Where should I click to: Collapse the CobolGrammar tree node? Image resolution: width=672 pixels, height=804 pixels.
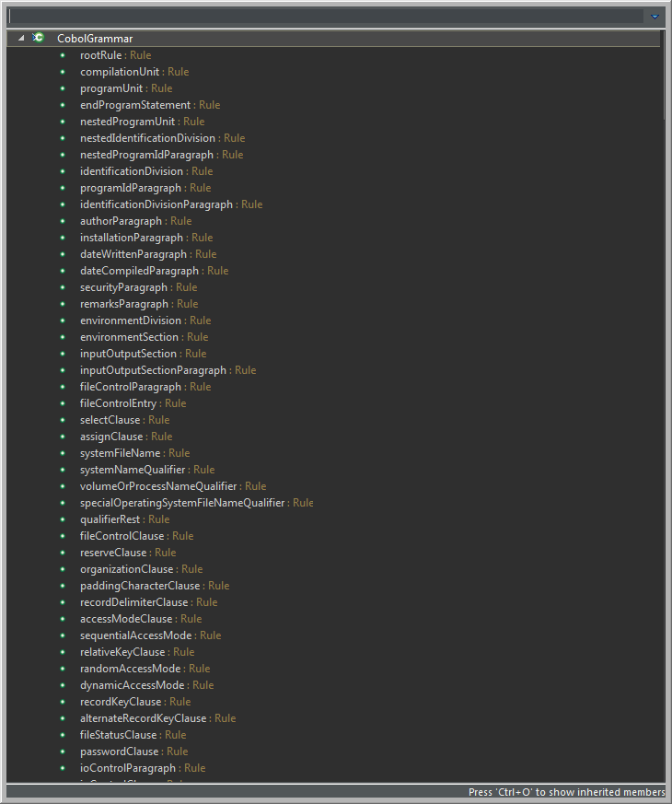[x=21, y=38]
